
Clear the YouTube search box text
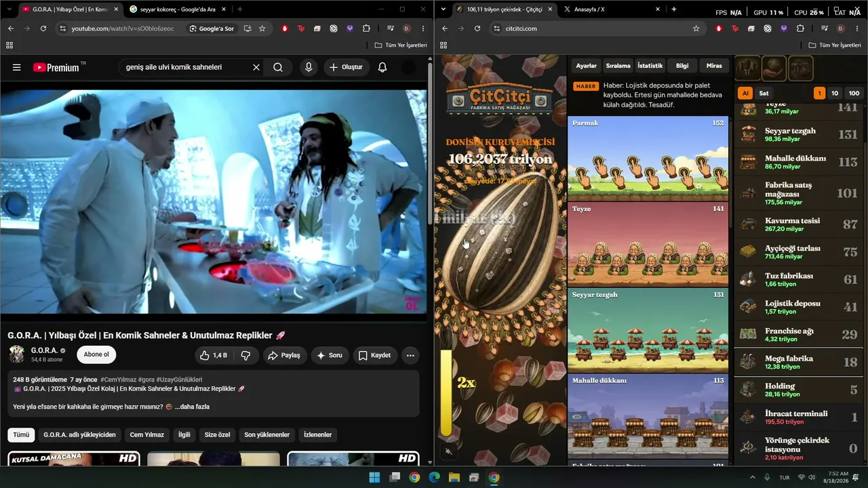(256, 67)
